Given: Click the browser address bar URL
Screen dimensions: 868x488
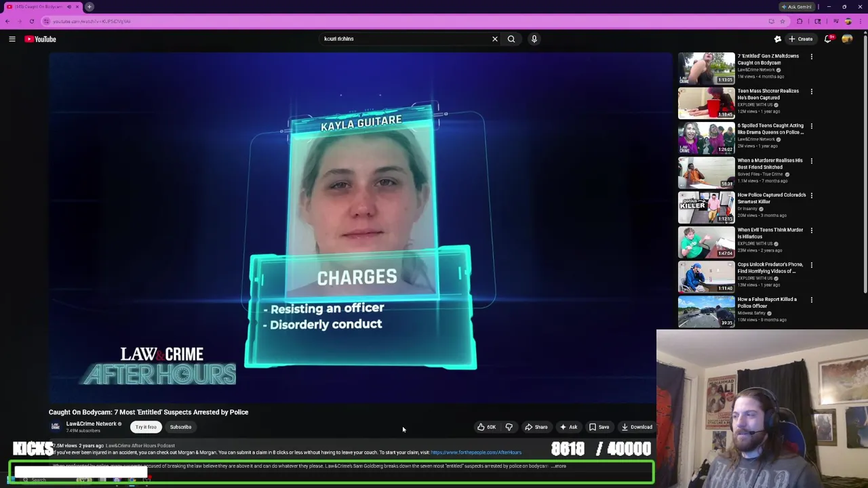Looking at the screenshot, I should click(x=92, y=21).
